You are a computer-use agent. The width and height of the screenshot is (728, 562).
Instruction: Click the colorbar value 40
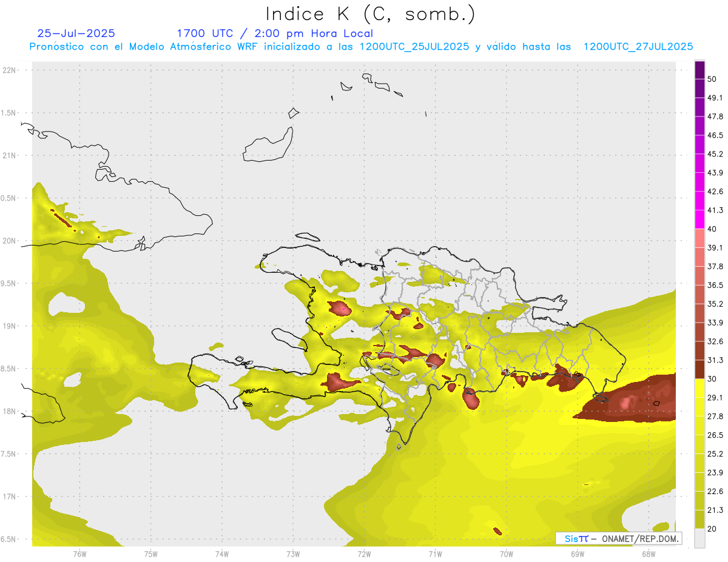coord(713,229)
